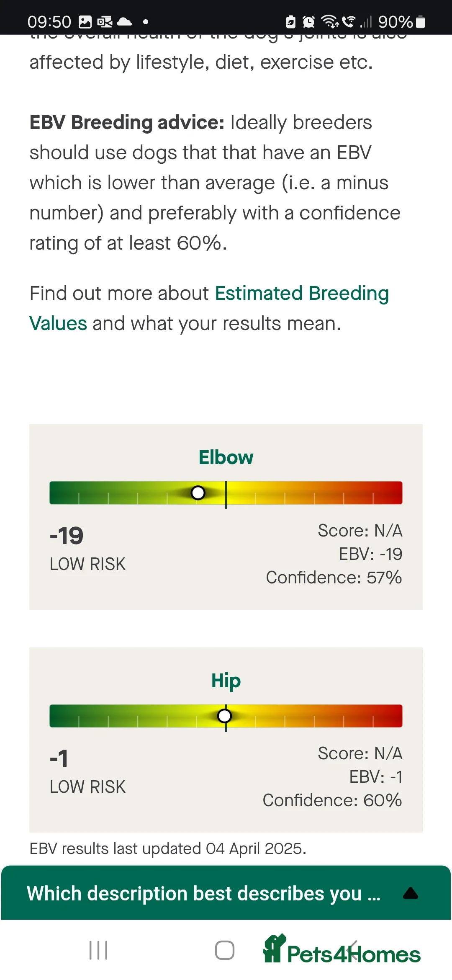Open the battery saver status icon
Image resolution: width=452 pixels, height=980 pixels.
[x=290, y=21]
